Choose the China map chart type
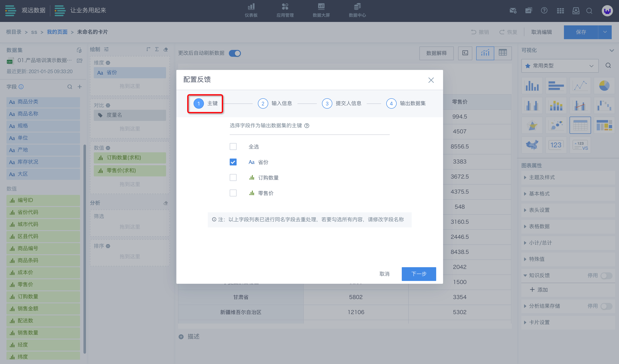Viewport: 619px width, 364px height. point(532,145)
